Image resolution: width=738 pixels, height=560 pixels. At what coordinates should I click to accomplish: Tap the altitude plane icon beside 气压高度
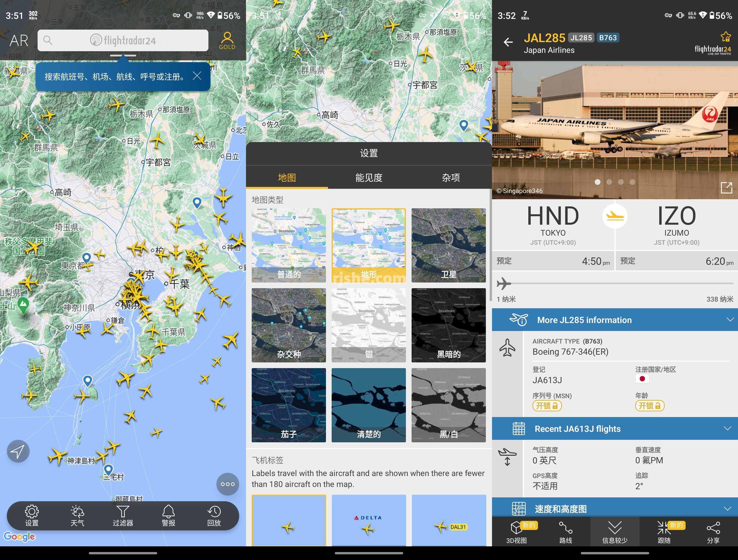click(507, 457)
